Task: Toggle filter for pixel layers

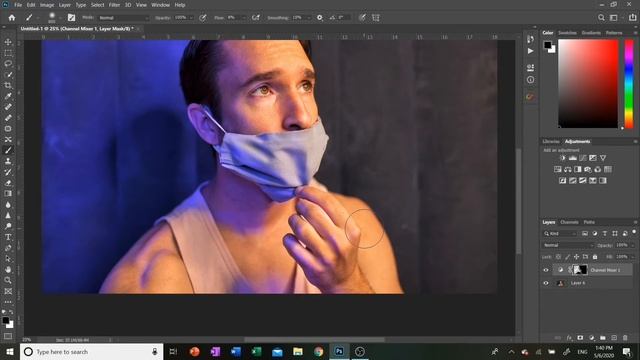Action: point(585,233)
